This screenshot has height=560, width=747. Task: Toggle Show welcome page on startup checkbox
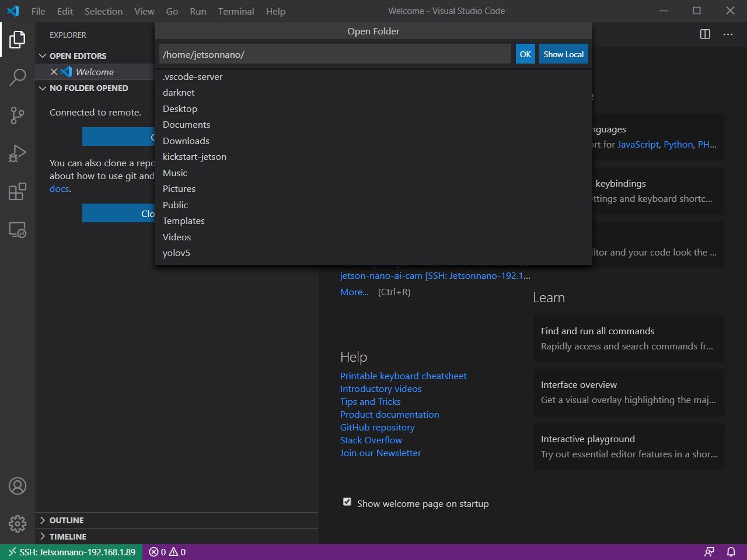point(347,502)
